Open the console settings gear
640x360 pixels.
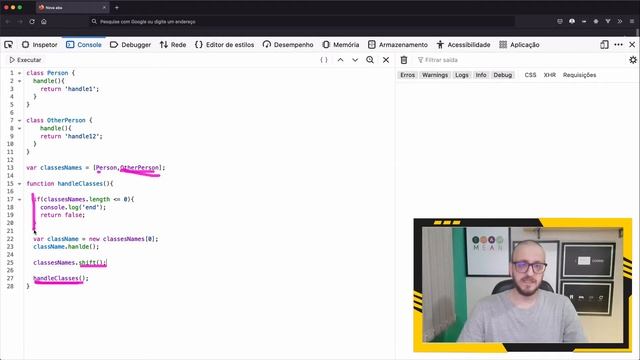coord(633,60)
